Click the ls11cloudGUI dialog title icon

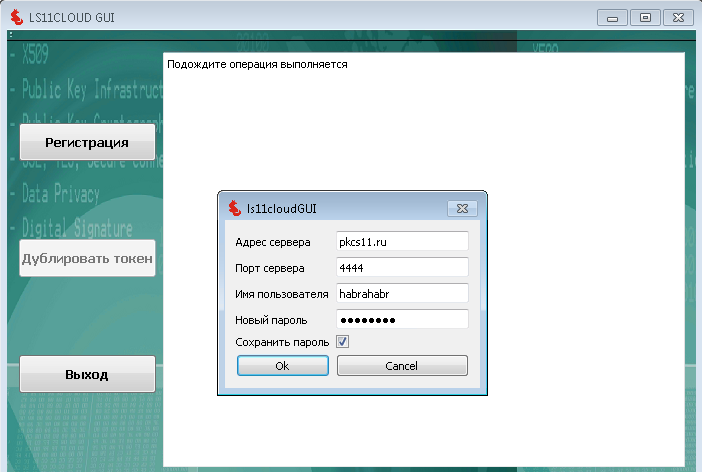pos(235,208)
